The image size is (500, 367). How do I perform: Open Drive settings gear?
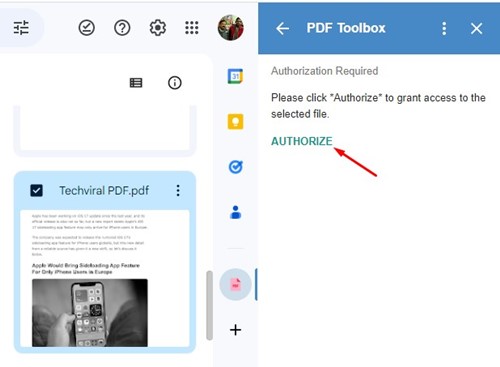(157, 28)
